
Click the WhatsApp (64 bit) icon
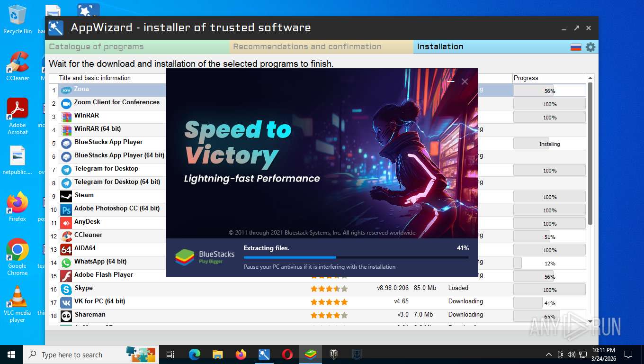[66, 263]
